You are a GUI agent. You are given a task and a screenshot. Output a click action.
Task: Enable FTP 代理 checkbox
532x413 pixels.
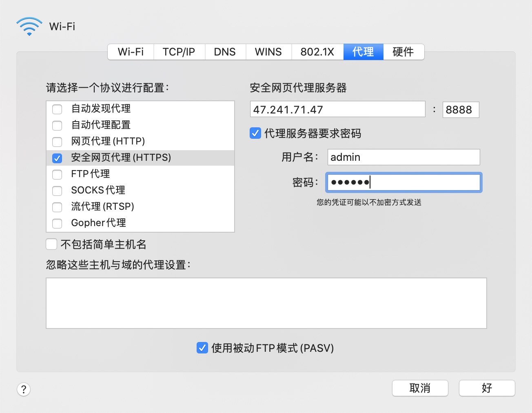click(57, 174)
